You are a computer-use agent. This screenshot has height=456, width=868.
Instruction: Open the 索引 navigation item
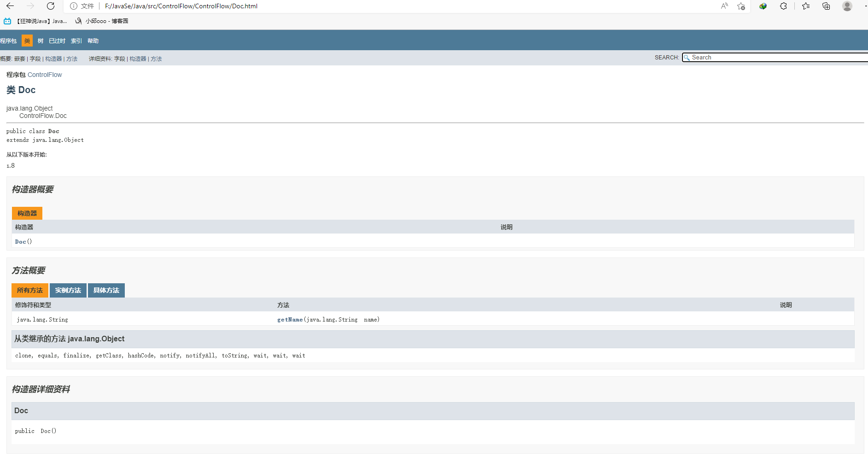(76, 41)
